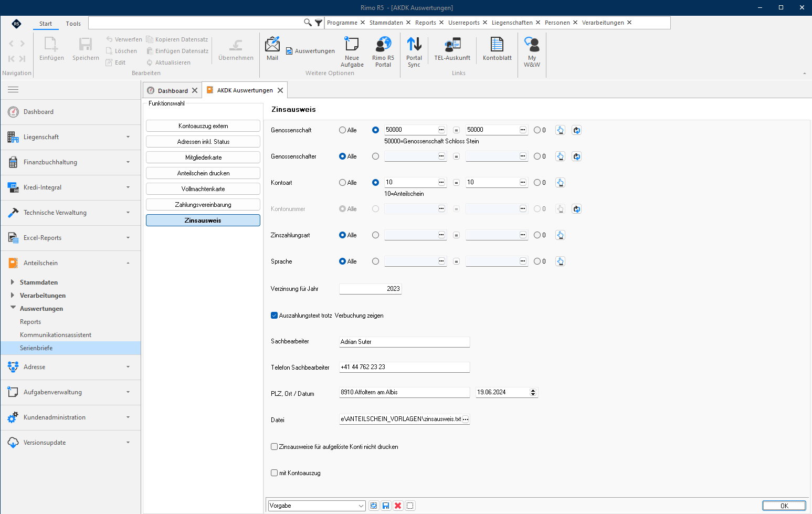This screenshot has width=812, height=514.
Task: Collapse the Anteilschein sidebar section
Action: point(70,263)
